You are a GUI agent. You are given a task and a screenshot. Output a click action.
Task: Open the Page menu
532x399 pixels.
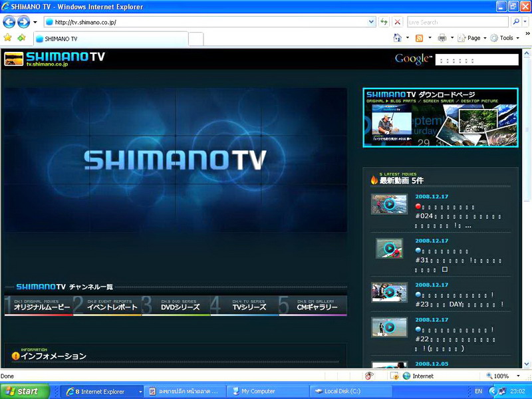tap(472, 38)
